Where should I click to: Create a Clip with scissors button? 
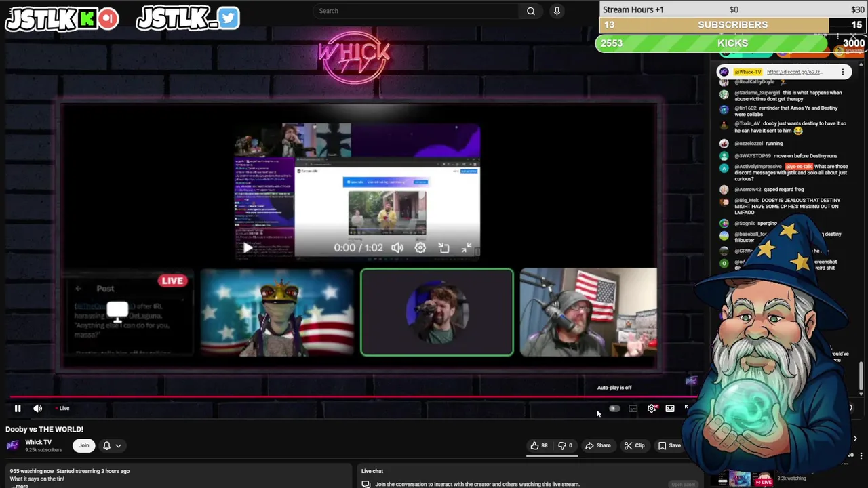tap(634, 445)
